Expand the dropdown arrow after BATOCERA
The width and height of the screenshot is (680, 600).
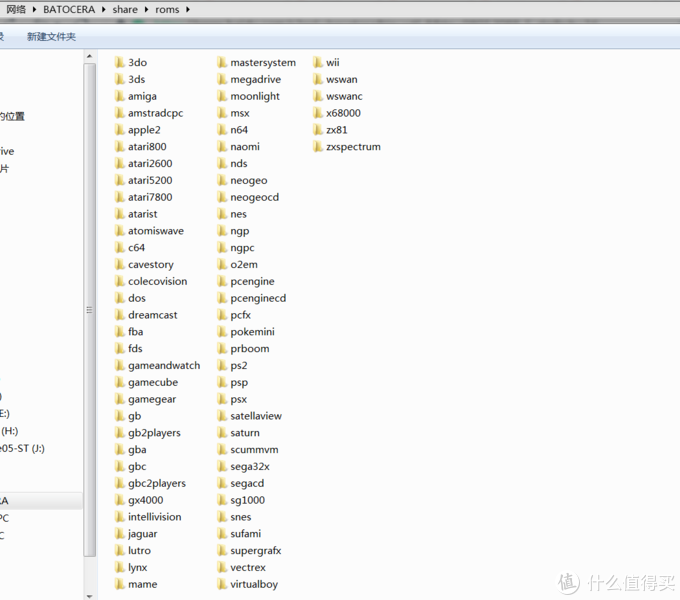tap(104, 9)
